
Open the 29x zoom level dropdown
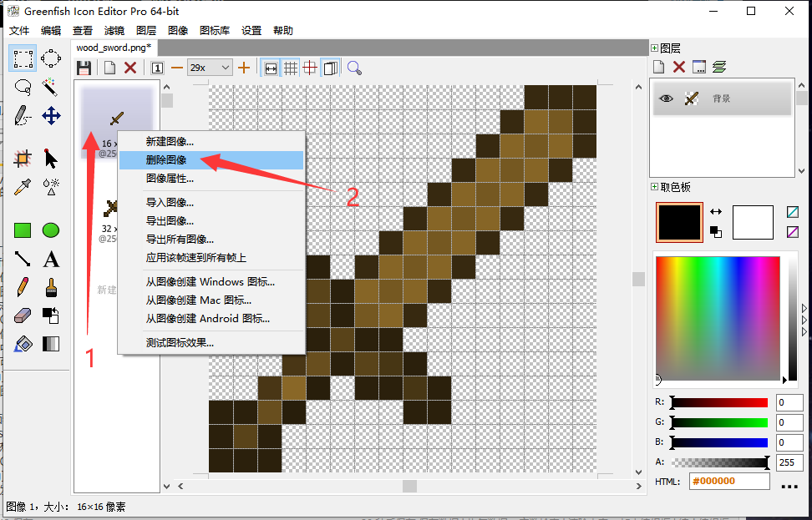pyautogui.click(x=209, y=68)
